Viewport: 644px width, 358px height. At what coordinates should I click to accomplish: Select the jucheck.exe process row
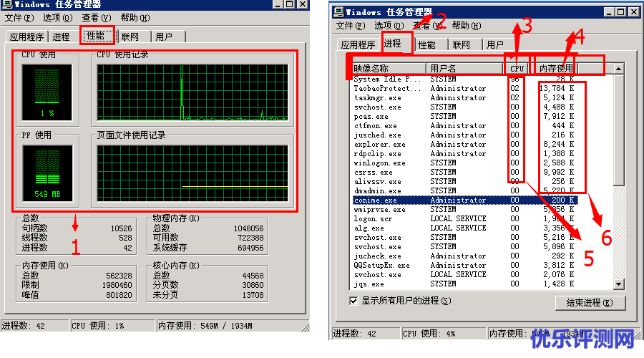(x=465, y=256)
